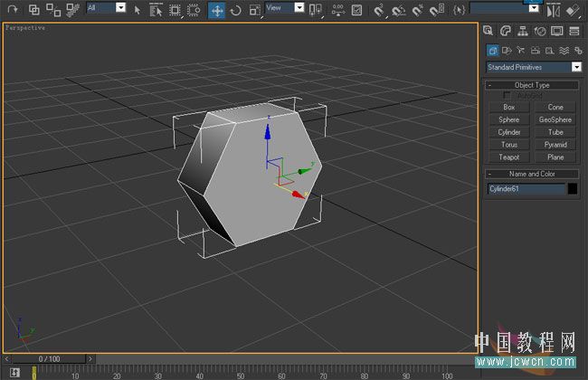Select the Lights category icon
The image size is (588, 380).
520,51
